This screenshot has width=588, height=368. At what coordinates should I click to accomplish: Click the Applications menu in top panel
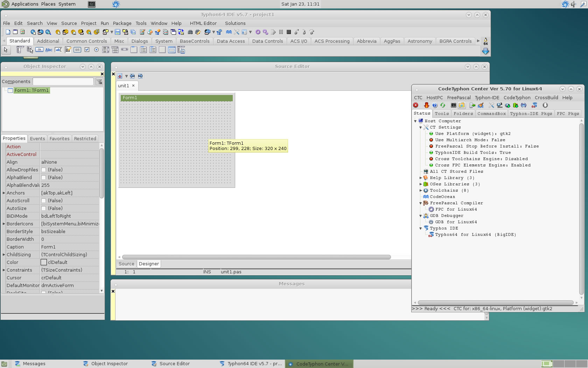(x=25, y=4)
